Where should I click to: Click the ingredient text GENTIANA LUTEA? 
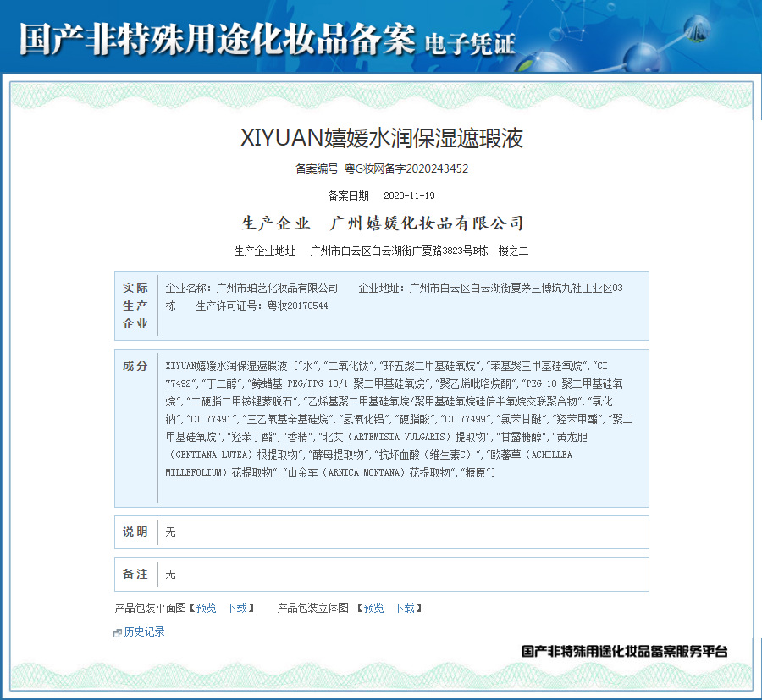coord(213,455)
